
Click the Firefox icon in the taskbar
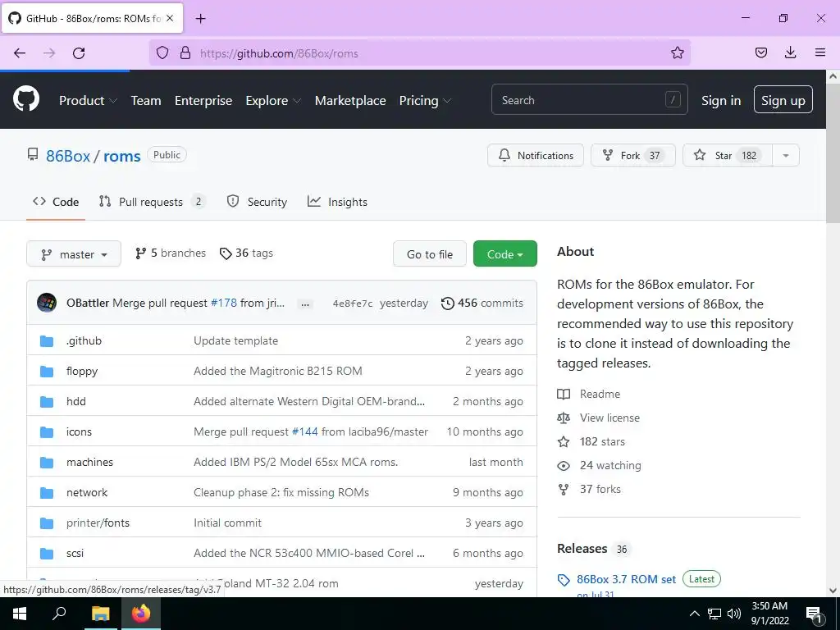141,614
